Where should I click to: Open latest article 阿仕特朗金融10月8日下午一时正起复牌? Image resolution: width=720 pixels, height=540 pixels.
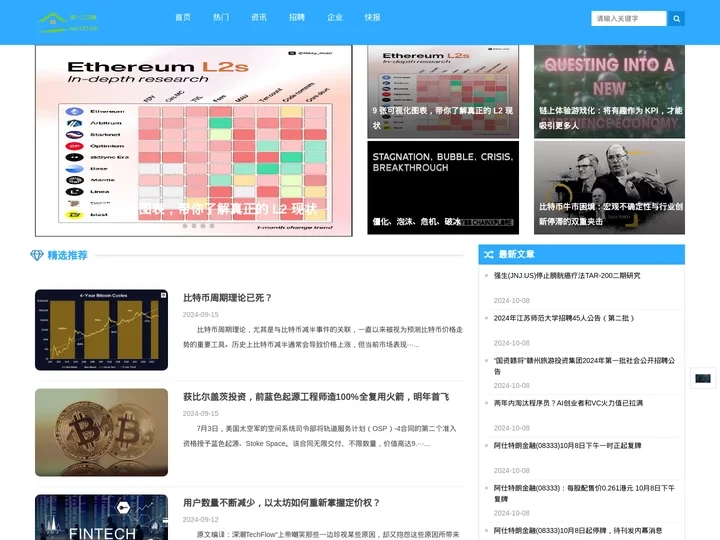click(x=567, y=445)
